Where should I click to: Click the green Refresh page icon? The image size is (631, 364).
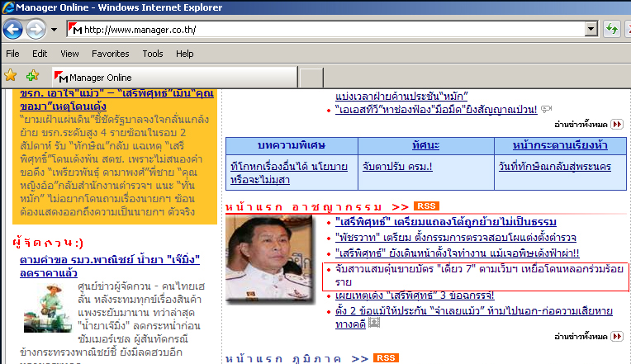pos(612,30)
